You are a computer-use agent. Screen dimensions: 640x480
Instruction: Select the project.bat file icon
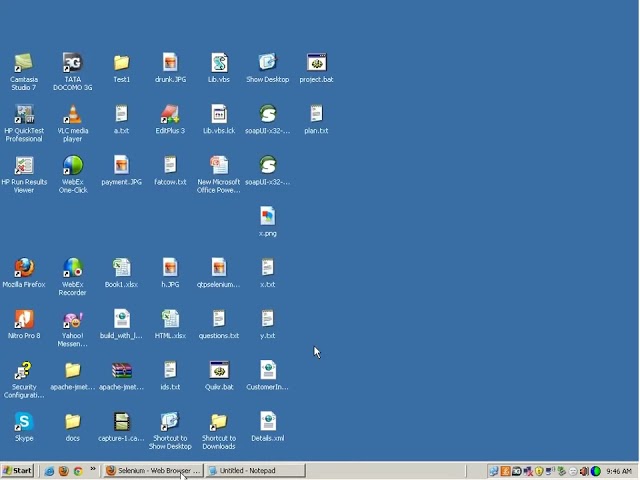[316, 64]
